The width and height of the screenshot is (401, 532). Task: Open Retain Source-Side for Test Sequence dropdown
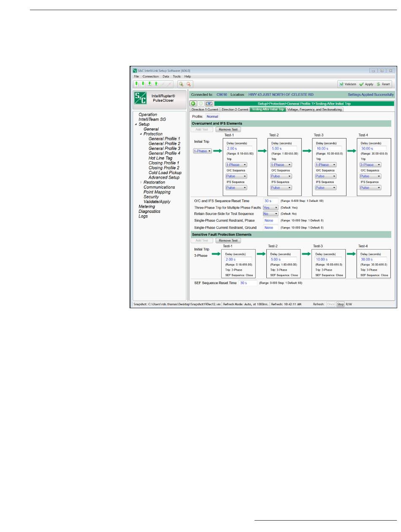click(x=271, y=214)
